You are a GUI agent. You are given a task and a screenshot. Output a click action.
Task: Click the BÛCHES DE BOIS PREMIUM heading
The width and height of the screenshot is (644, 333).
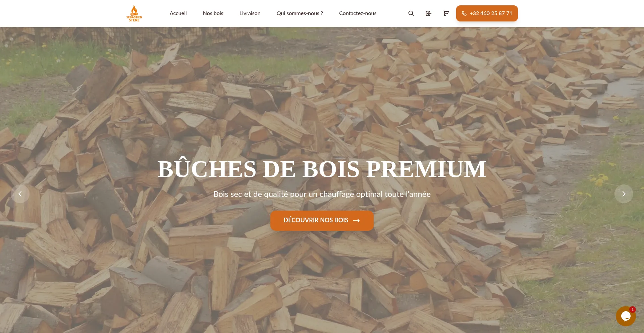322,169
